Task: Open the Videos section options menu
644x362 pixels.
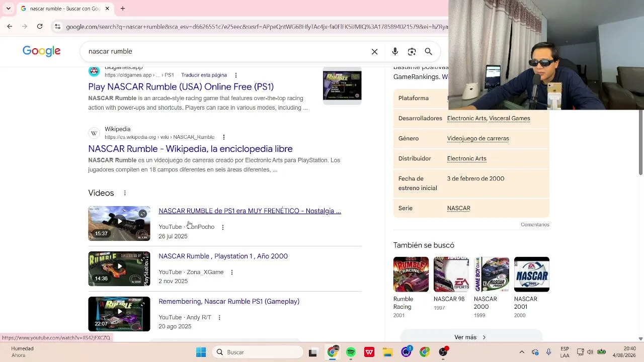Action: (x=125, y=193)
